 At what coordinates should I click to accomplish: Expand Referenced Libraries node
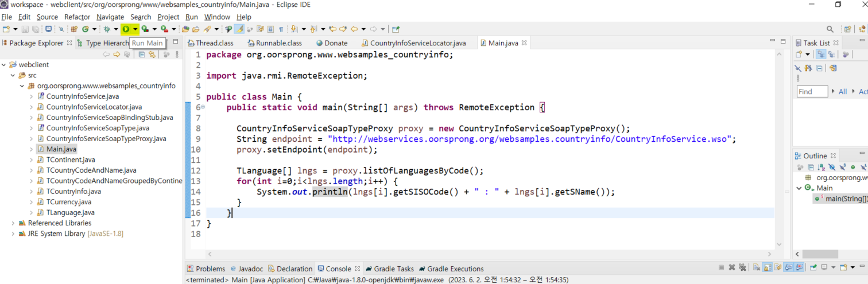point(13,223)
